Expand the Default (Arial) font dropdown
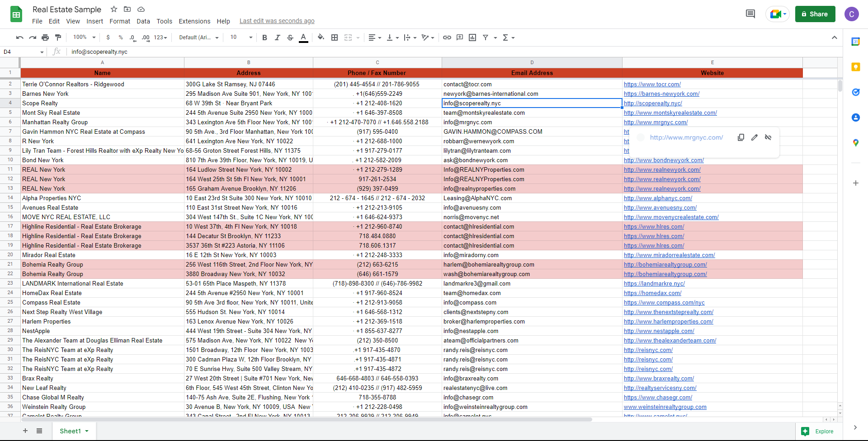 coord(199,38)
